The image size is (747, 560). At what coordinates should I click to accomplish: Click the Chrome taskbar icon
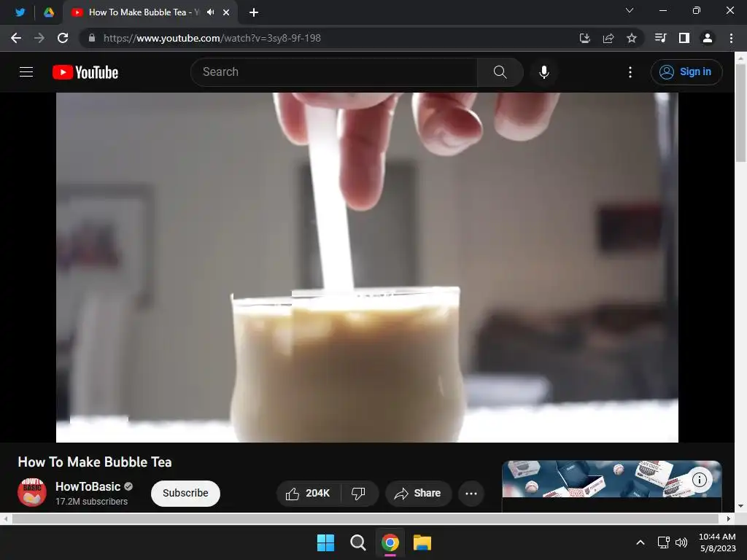390,542
